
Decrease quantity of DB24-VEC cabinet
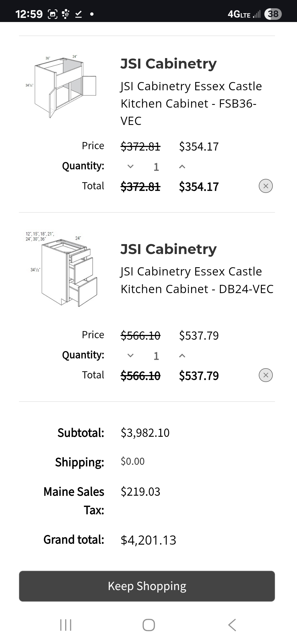coord(131,355)
